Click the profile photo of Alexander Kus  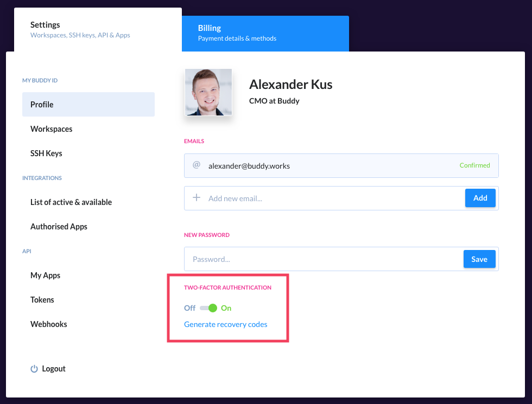click(x=208, y=92)
